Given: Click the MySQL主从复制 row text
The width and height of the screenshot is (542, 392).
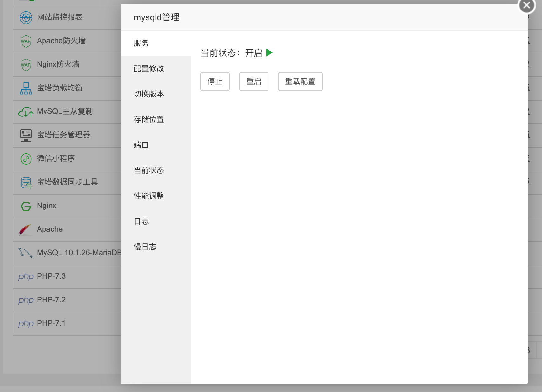Looking at the screenshot, I should click(65, 111).
